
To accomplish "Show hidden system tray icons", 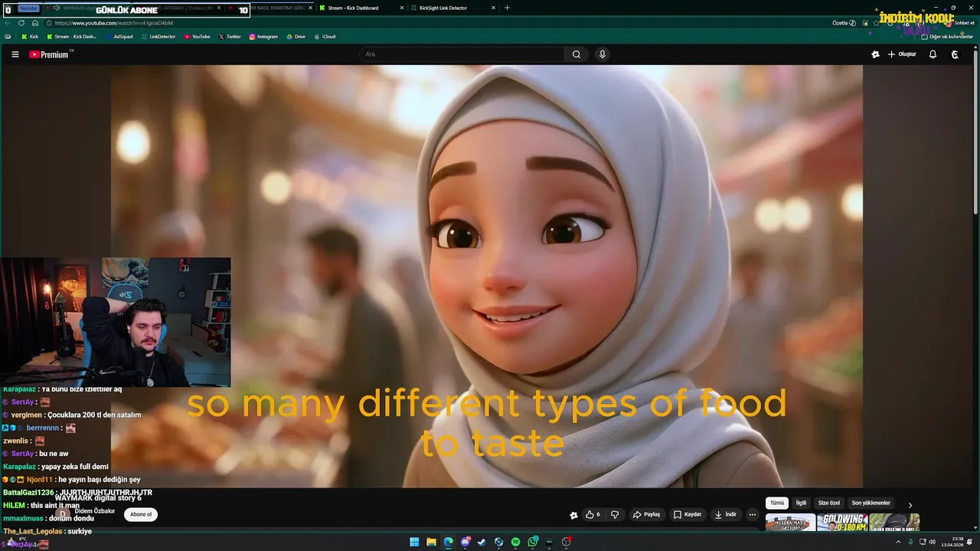I will point(898,542).
